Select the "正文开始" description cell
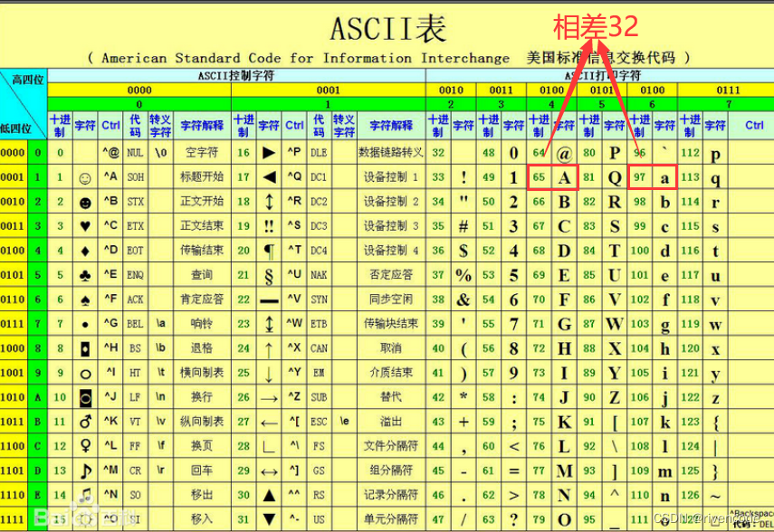 pyautogui.click(x=201, y=202)
